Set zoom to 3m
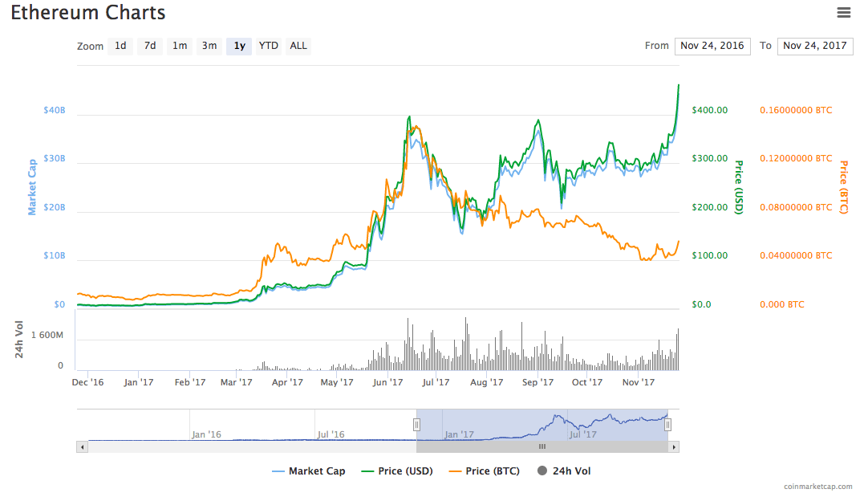The height and width of the screenshot is (493, 868). pos(209,46)
